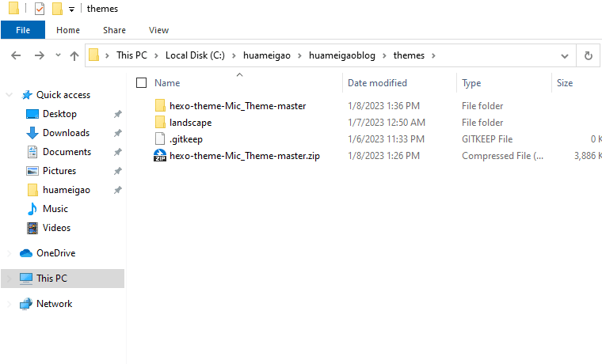Open the address bar history dropdown
Screen dimensions: 602x364
(565, 55)
